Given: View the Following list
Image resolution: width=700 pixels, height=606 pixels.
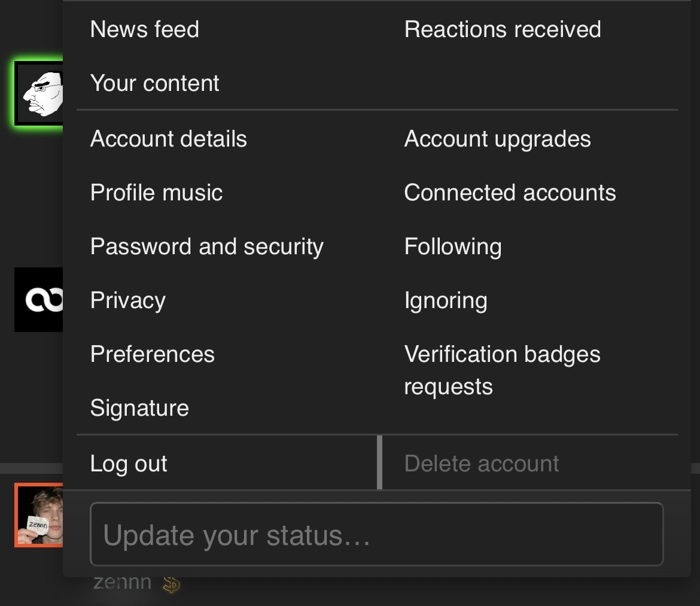Looking at the screenshot, I should [x=453, y=246].
